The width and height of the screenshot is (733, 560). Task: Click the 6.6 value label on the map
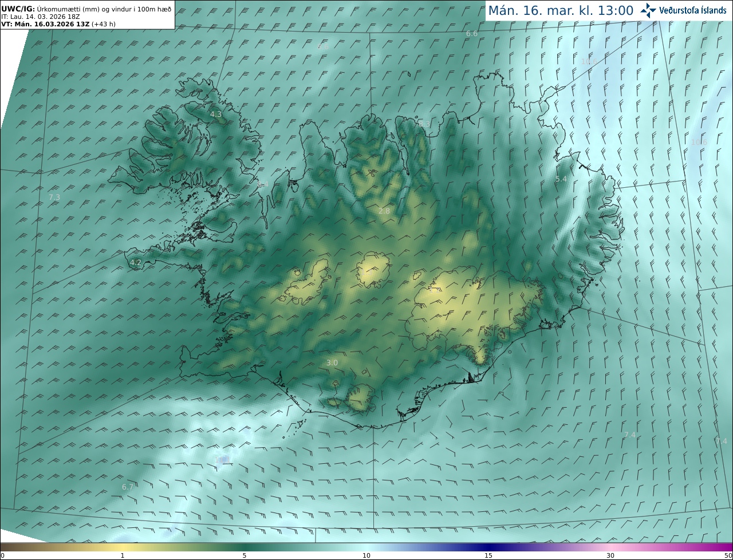tap(472, 34)
